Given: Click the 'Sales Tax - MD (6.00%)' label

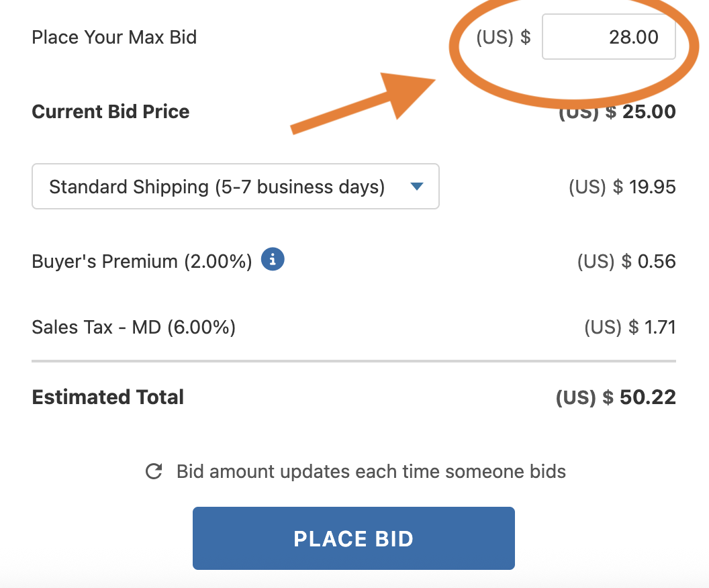Looking at the screenshot, I should coord(134,327).
